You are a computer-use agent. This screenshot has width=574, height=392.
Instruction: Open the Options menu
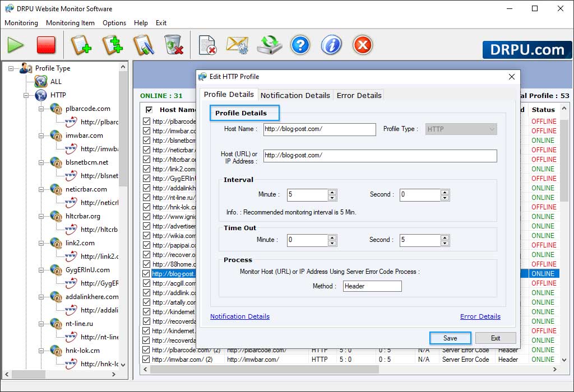(114, 22)
